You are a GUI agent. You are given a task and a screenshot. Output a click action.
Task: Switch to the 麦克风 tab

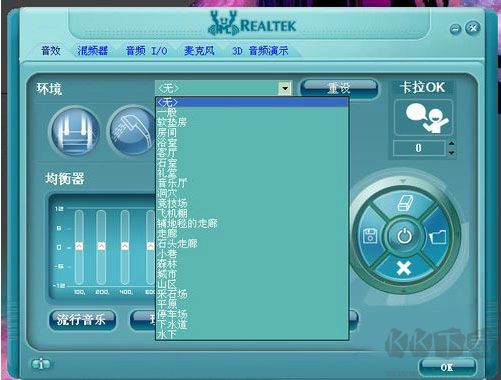(x=199, y=51)
